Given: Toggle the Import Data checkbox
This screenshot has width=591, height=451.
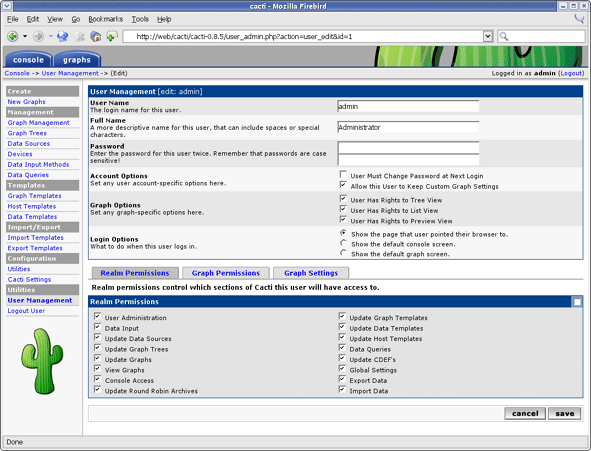Looking at the screenshot, I should 342,390.
